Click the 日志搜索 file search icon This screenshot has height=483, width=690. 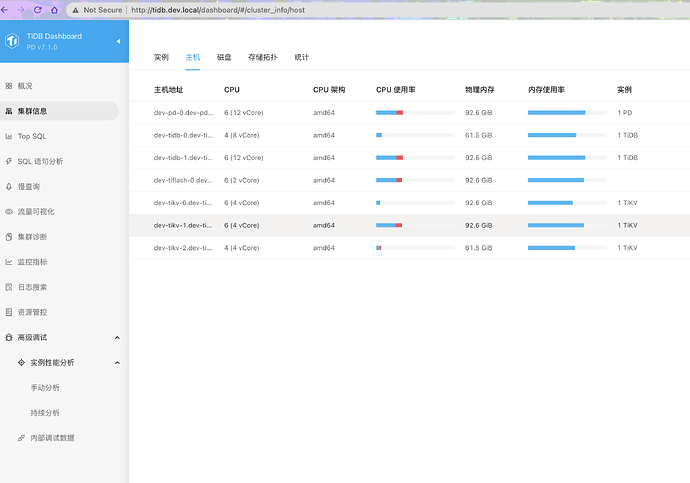[x=9, y=287]
